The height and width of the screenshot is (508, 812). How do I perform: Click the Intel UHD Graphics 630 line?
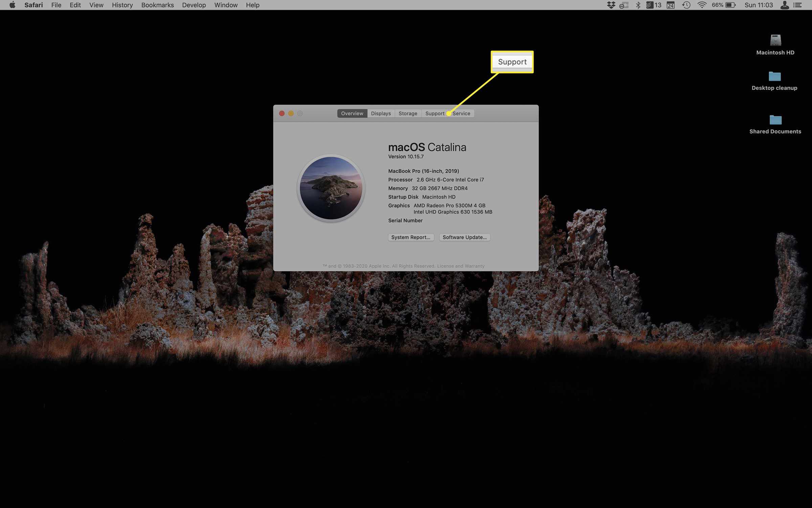click(453, 212)
